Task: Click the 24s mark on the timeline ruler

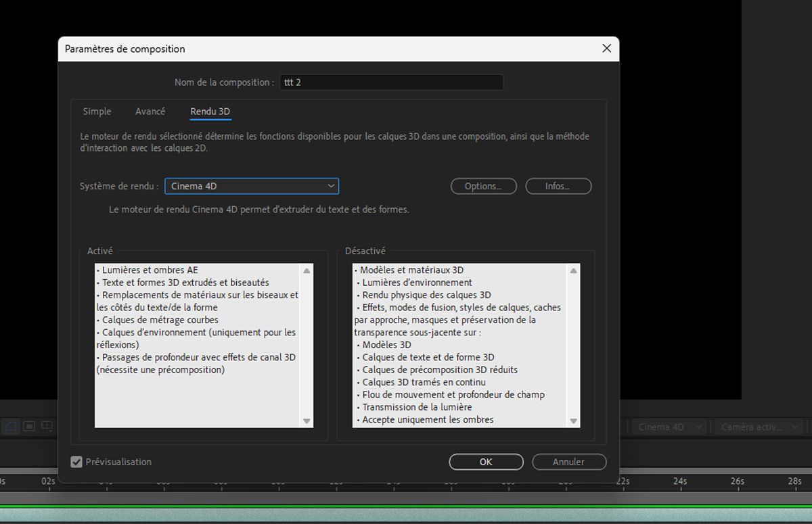Action: (x=679, y=482)
